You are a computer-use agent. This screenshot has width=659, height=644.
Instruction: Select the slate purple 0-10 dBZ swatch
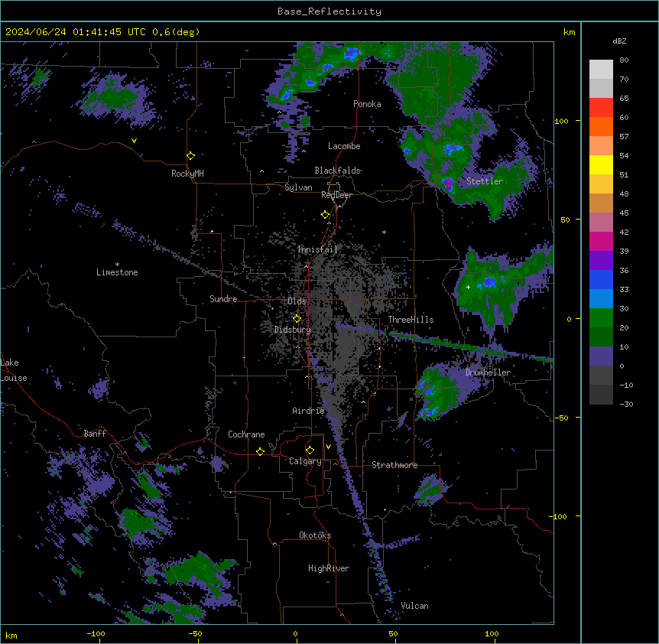coord(601,356)
